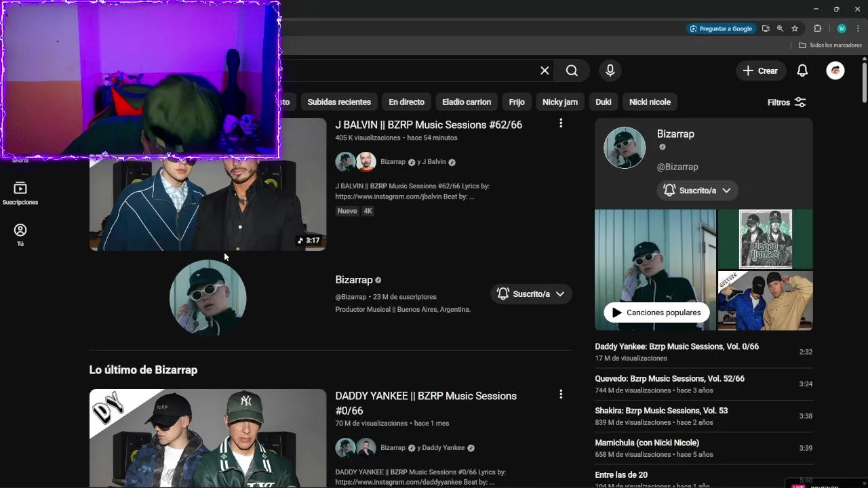
Task: Select the Duki chip
Action: (604, 102)
